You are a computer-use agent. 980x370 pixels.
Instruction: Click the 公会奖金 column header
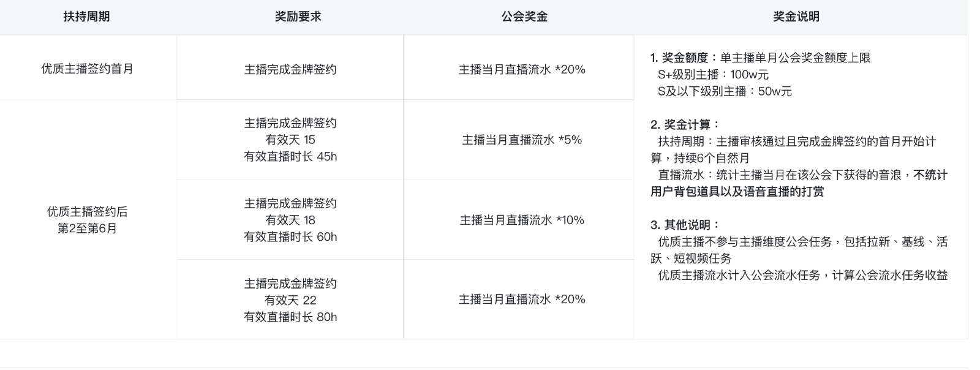pos(524,17)
